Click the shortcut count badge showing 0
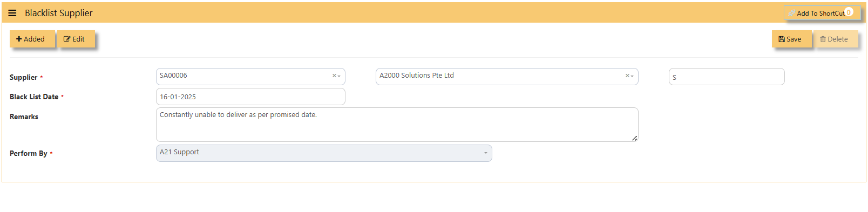Image resolution: width=868 pixels, height=212 pixels. [849, 12]
